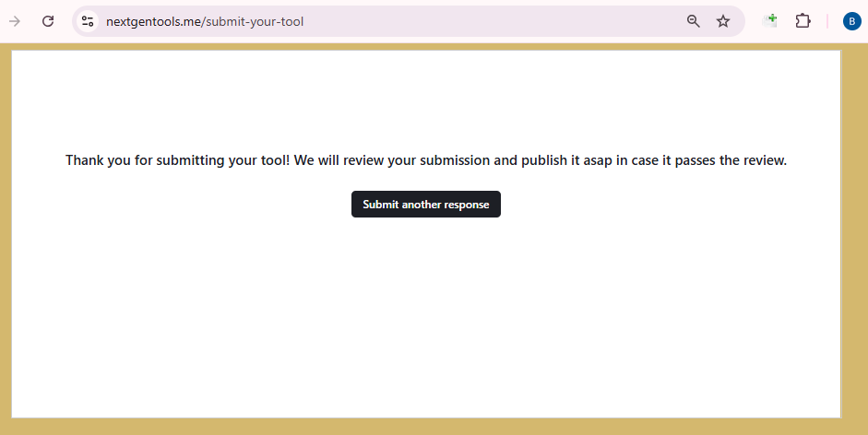Open the profile avatar labeled B
The width and height of the screenshot is (868, 435).
tap(851, 21)
